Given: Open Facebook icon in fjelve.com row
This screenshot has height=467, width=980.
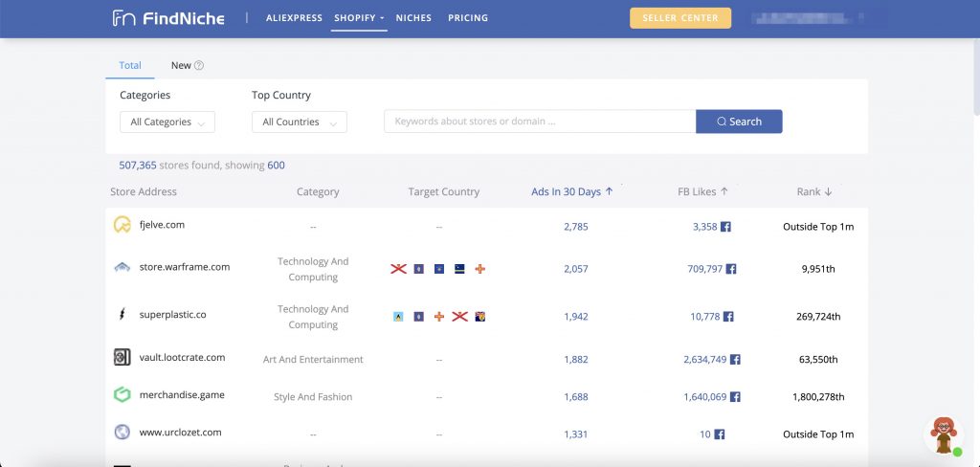Looking at the screenshot, I should click(725, 227).
